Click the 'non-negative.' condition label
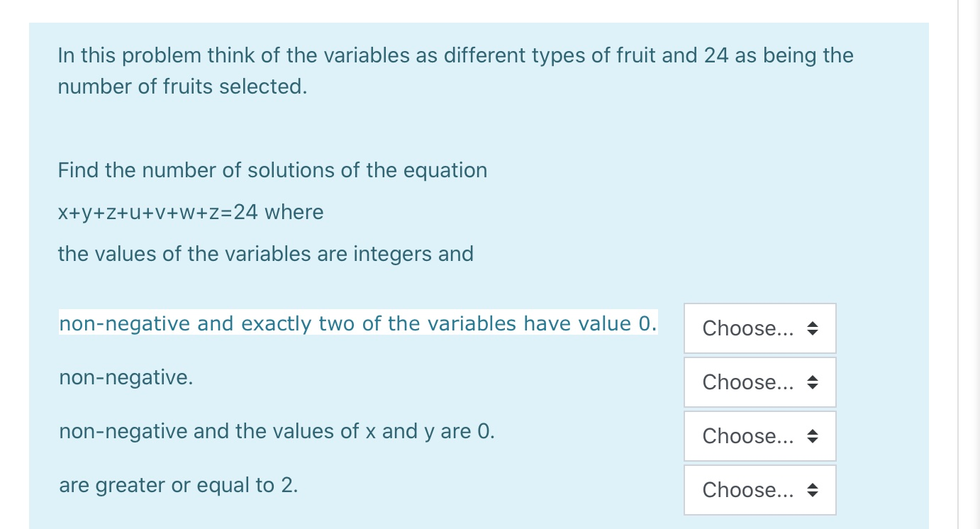Image resolution: width=980 pixels, height=529 pixels. pos(126,377)
